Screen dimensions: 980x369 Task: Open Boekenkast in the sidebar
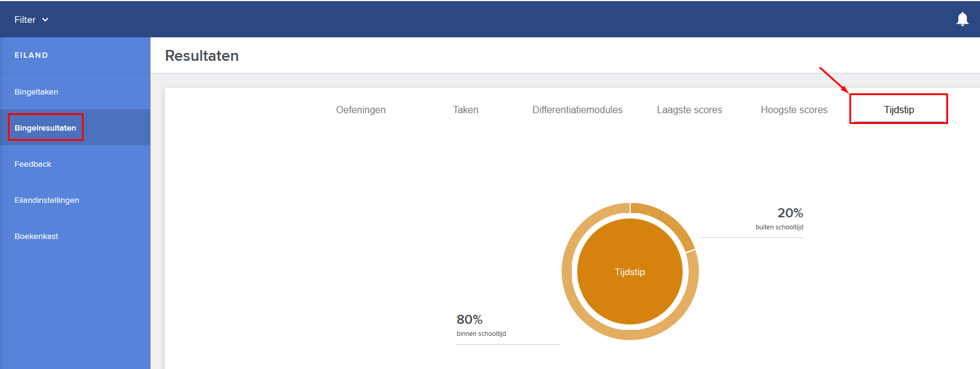click(75, 236)
